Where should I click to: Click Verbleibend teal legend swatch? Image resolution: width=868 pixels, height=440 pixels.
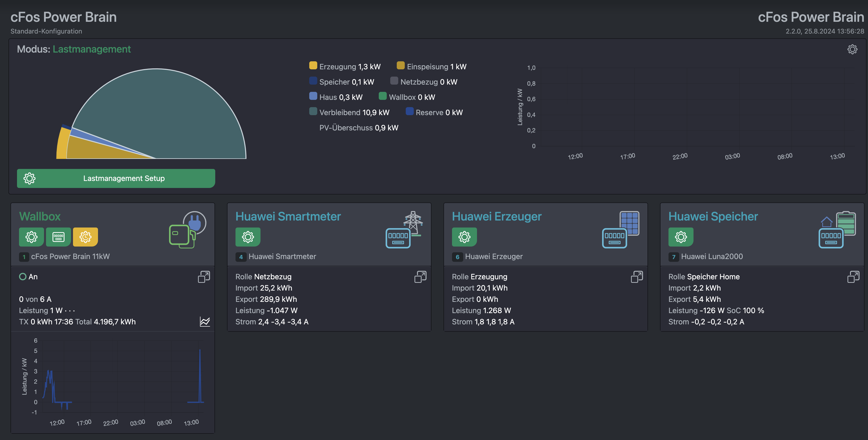313,111
